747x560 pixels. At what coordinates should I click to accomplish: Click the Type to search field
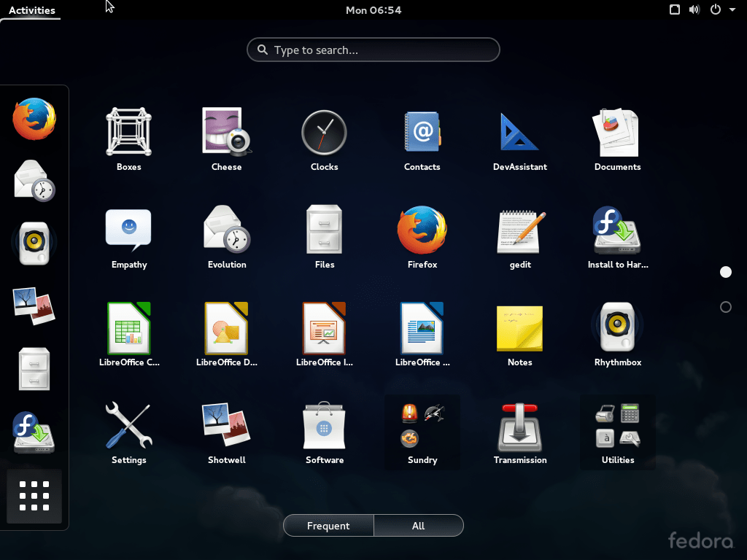[x=373, y=50]
